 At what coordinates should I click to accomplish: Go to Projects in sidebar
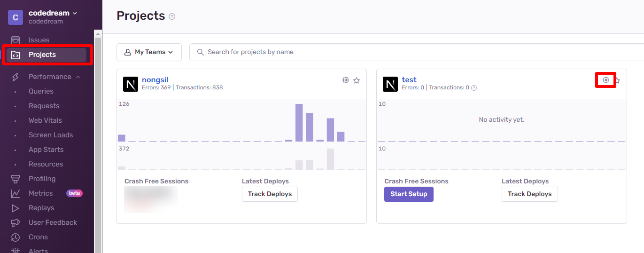pyautogui.click(x=46, y=55)
